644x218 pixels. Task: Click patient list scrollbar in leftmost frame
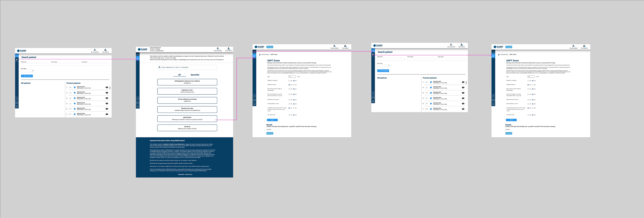click(x=110, y=88)
